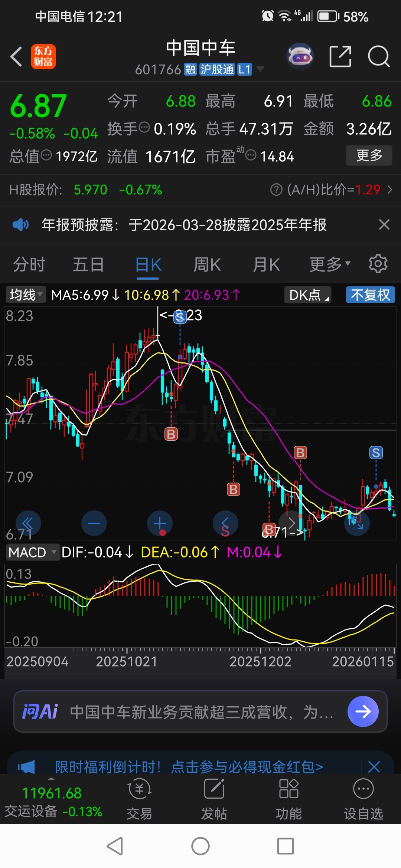Image resolution: width=401 pixels, height=868 pixels.
Task: Open MACD indicator dropdown
Action: (32, 552)
